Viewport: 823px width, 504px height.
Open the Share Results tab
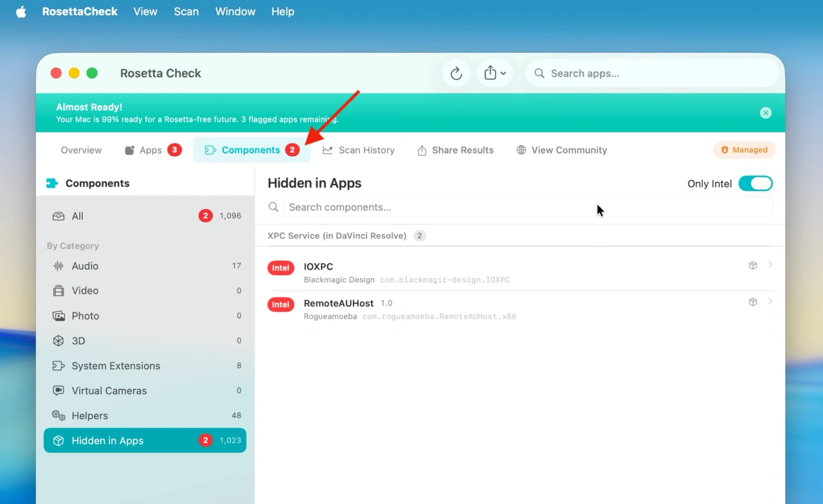point(455,150)
